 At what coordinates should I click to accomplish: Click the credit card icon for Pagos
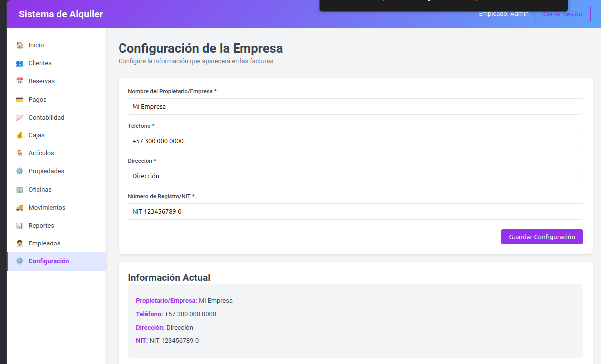coord(20,100)
